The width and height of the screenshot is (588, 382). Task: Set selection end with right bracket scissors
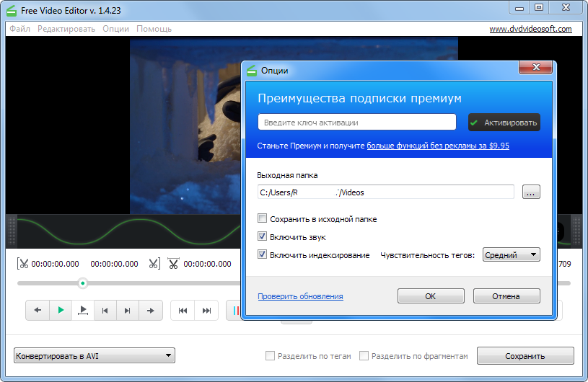pyautogui.click(x=154, y=264)
